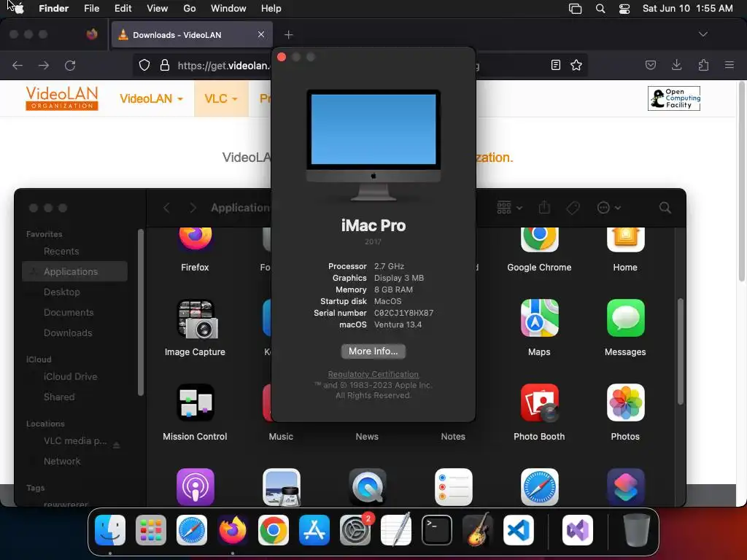
Task: Open the Help menu
Action: pos(271,9)
